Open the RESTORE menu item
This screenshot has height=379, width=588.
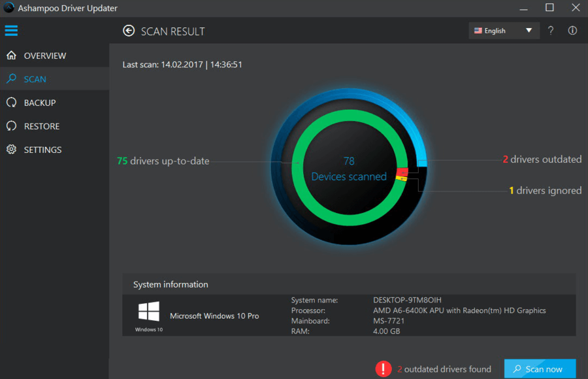(x=55, y=126)
